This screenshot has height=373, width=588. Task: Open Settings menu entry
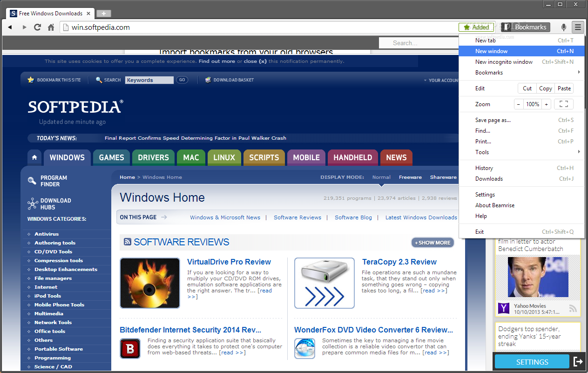coord(521,195)
